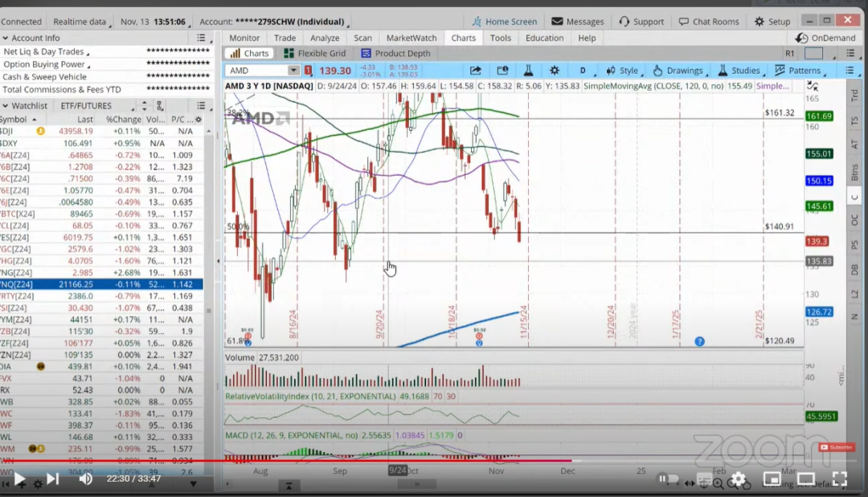Open Watchlist gadget menu icon

click(x=201, y=106)
